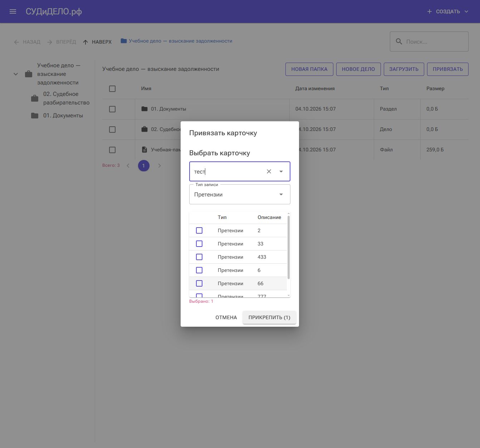Expand the card selection combo box arrow
The image size is (480, 448).
click(281, 171)
